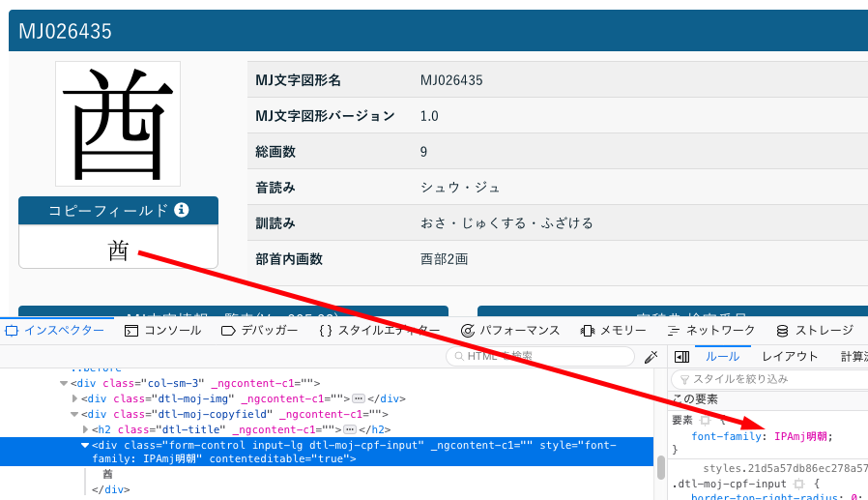Click the .dtl-moj-cpf-input selector
The width and height of the screenshot is (868, 500).
click(729, 484)
